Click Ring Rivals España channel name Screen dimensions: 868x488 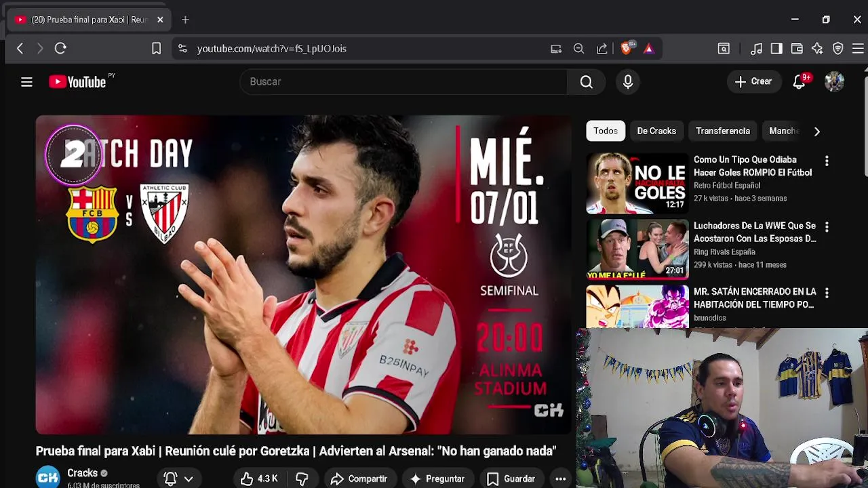[724, 252]
